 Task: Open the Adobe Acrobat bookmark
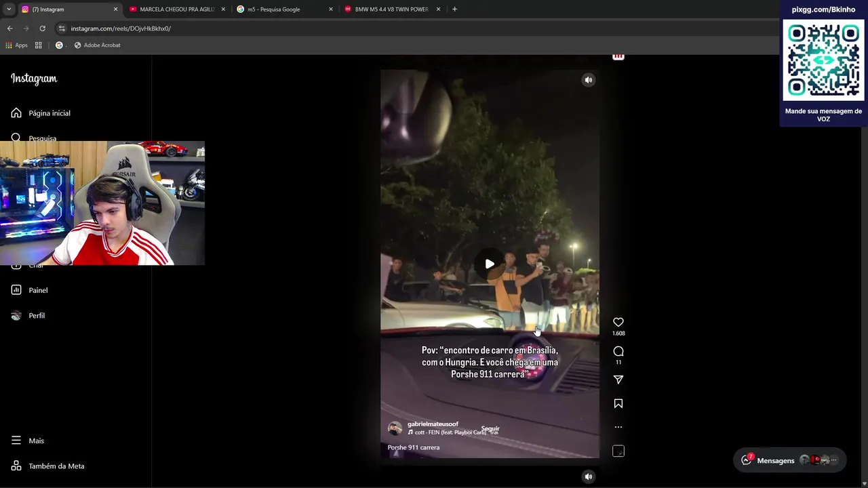pyautogui.click(x=97, y=45)
